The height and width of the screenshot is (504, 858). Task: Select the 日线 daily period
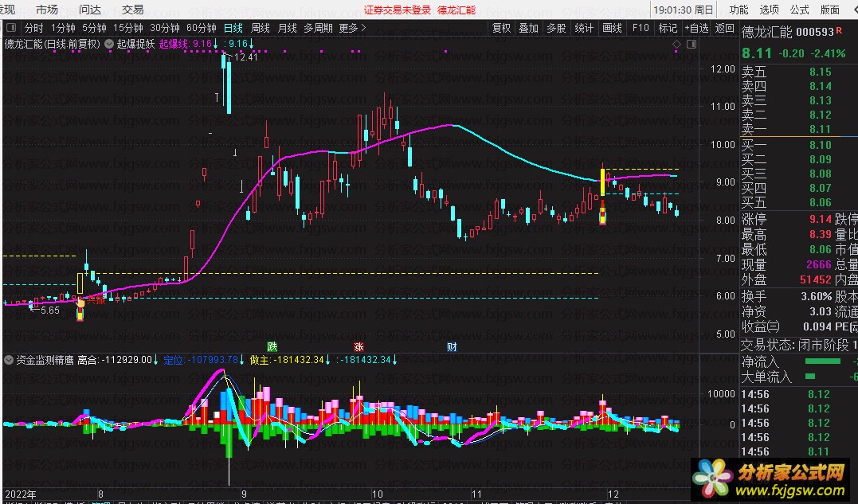coord(233,27)
